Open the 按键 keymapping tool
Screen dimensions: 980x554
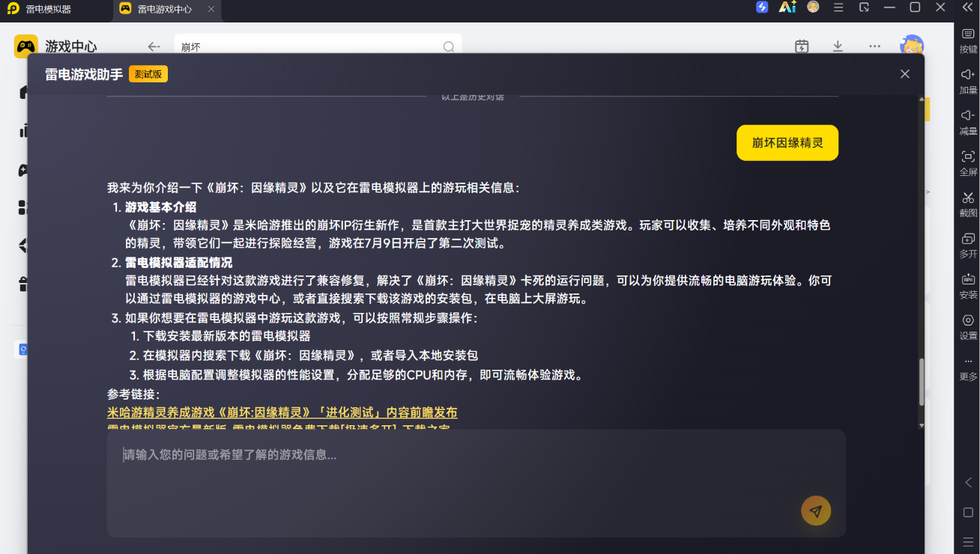click(968, 41)
